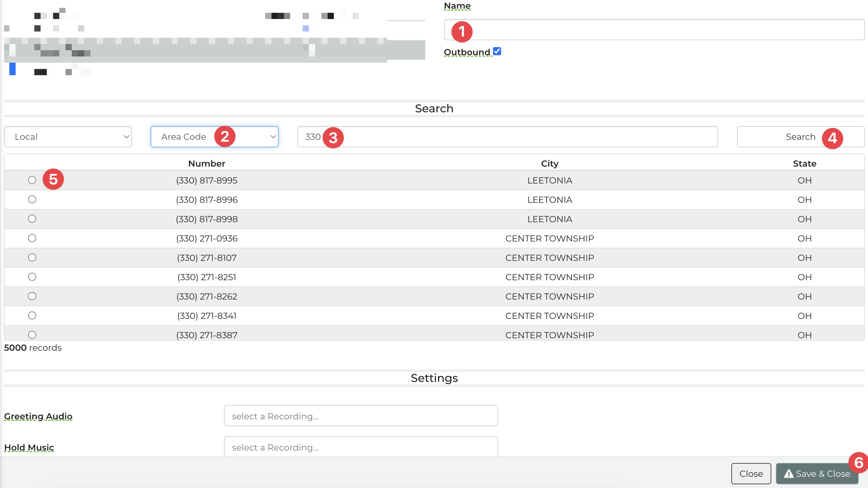Click phone number (330) 271-8107
This screenshot has height=488, width=868.
pyautogui.click(x=207, y=258)
